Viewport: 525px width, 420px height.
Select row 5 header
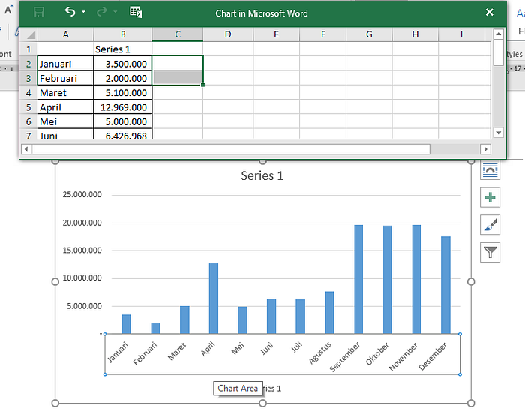(28, 107)
